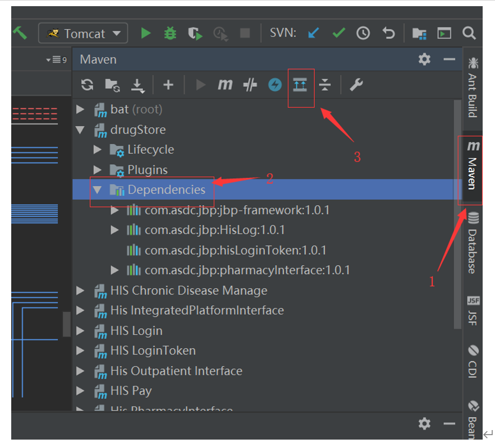This screenshot has height=448, width=495.
Task: Open Maven settings wrench icon
Action: (356, 85)
